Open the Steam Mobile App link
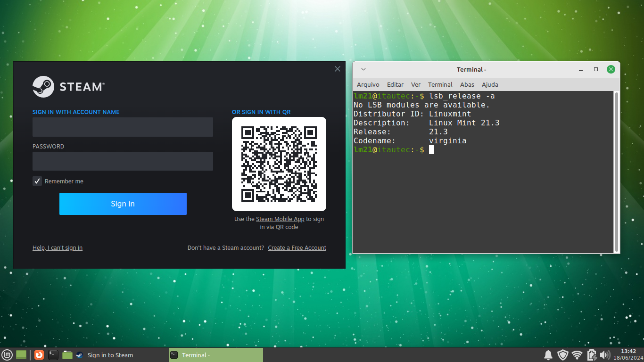Viewport: 644px width, 362px height. pyautogui.click(x=280, y=219)
